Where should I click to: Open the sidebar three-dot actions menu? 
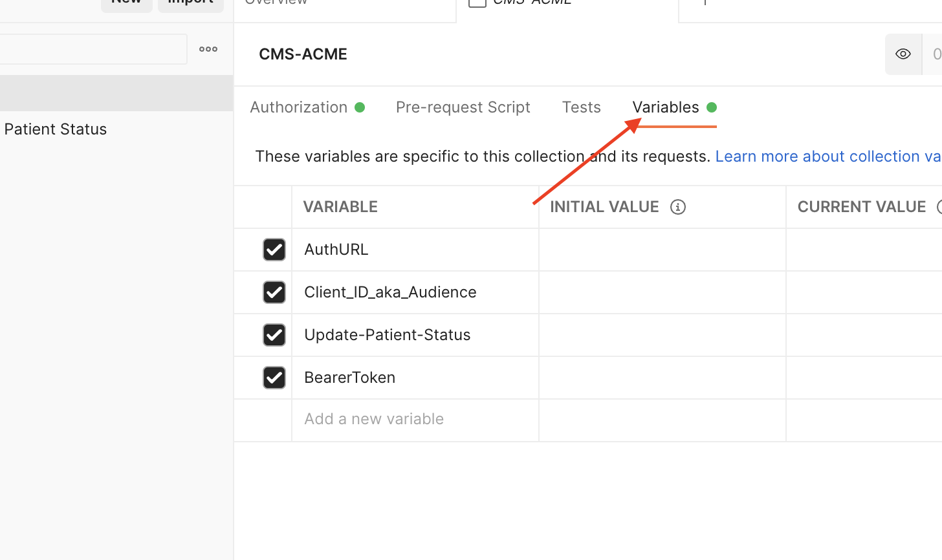(208, 49)
